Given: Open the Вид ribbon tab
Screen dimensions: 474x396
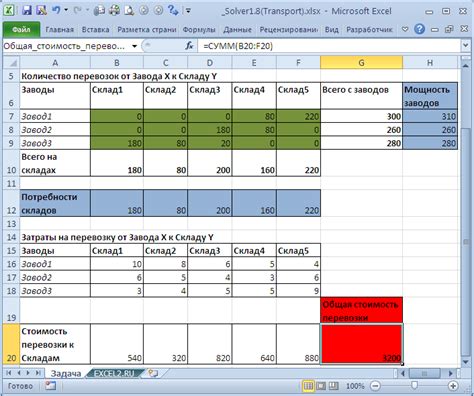Looking at the screenshot, I should click(332, 30).
